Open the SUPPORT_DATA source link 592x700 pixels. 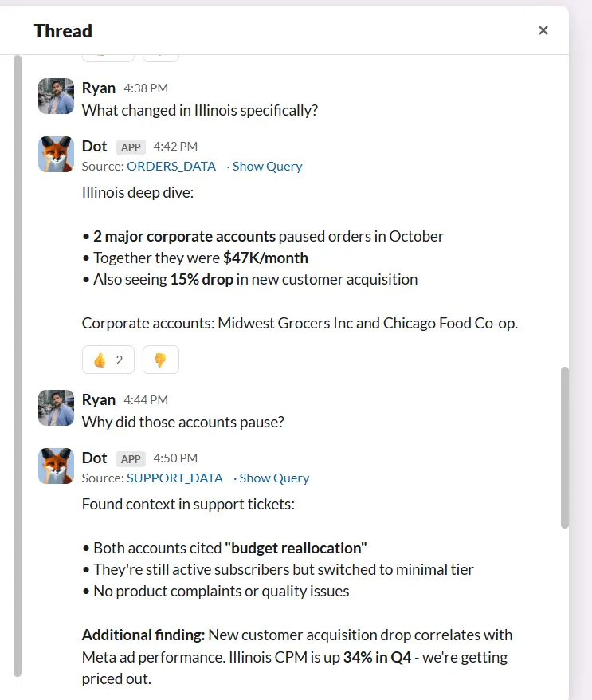(174, 478)
